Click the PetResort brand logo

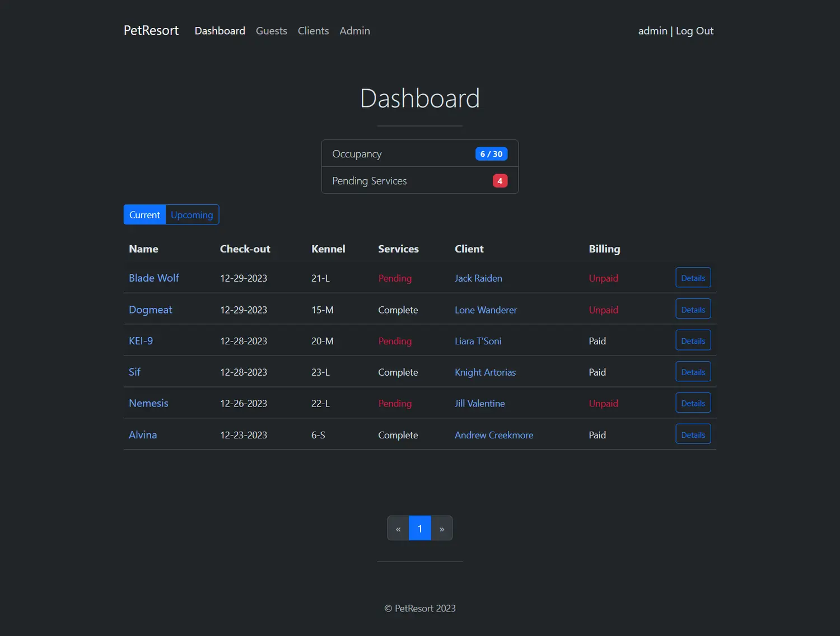coord(151,30)
